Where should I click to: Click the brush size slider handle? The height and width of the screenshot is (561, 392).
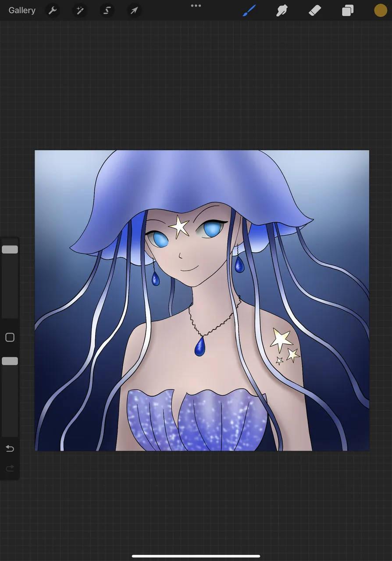point(10,249)
